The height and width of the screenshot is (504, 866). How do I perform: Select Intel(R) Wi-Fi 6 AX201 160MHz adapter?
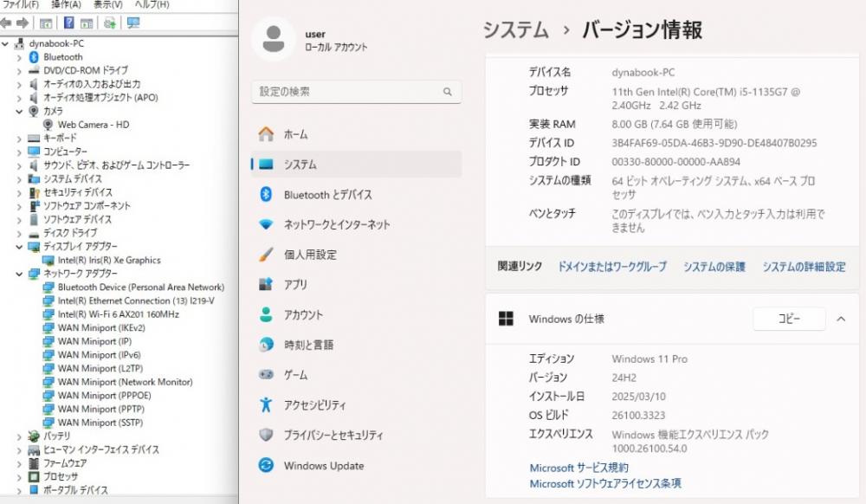pos(118,314)
